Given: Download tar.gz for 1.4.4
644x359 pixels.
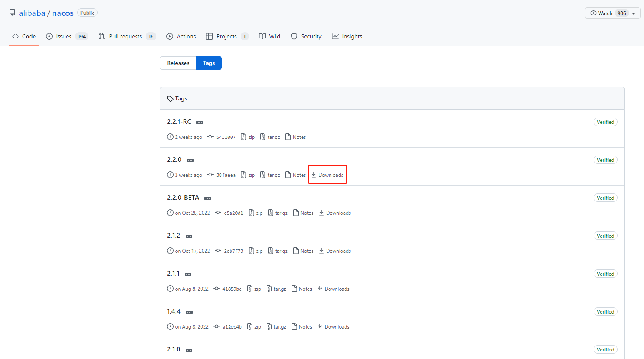Looking at the screenshot, I should click(x=276, y=327).
